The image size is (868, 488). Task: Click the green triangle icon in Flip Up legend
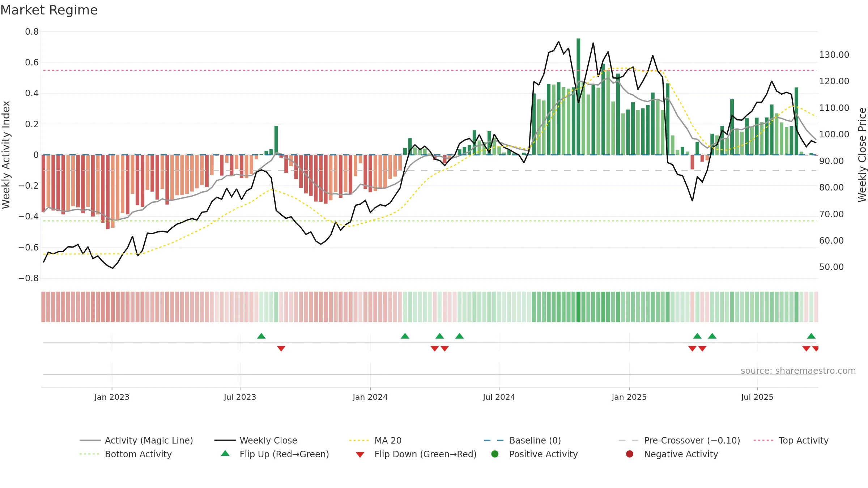[x=225, y=453]
